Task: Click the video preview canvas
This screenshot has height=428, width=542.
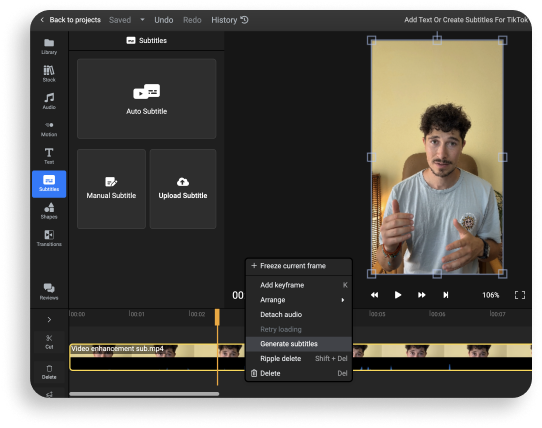Action: coord(437,157)
